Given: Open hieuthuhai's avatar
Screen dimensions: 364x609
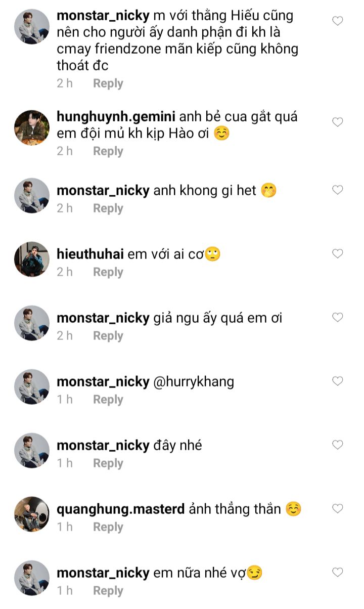Looking at the screenshot, I should coord(31,259).
